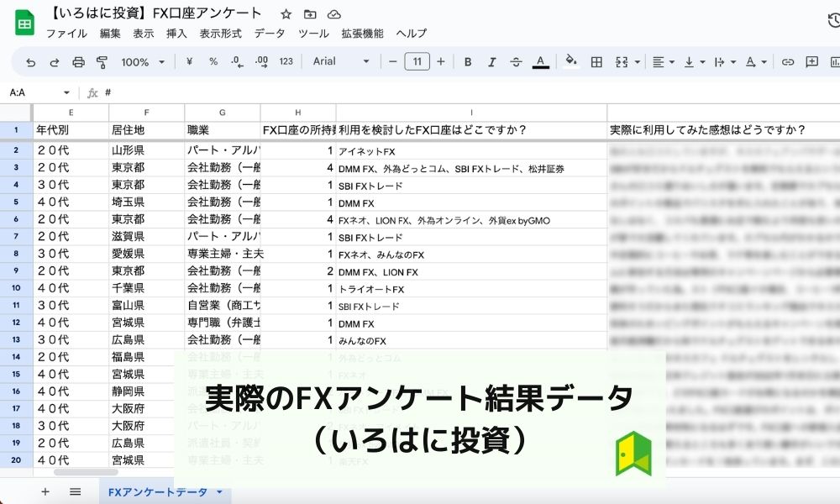Viewport: 840px width, 504px height.
Task: Click the Google Sheets home icon
Action: [x=24, y=23]
